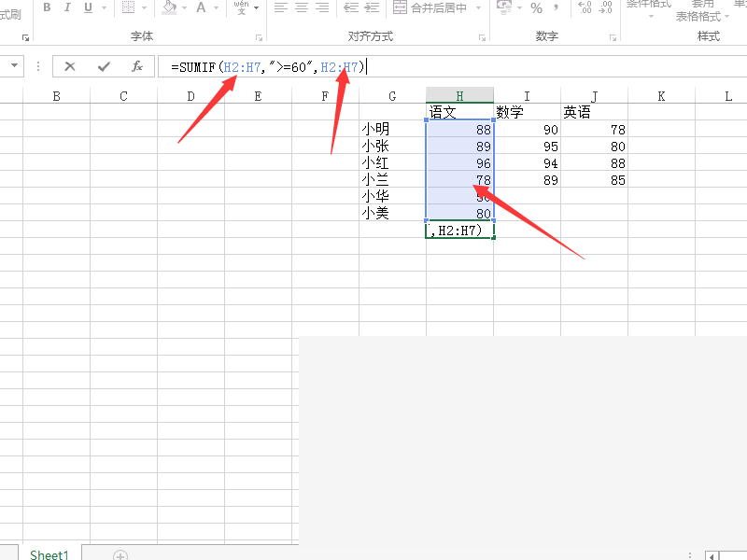The image size is (747, 560).
Task: Click 小明's 数学 score 90
Action: pyautogui.click(x=527, y=129)
